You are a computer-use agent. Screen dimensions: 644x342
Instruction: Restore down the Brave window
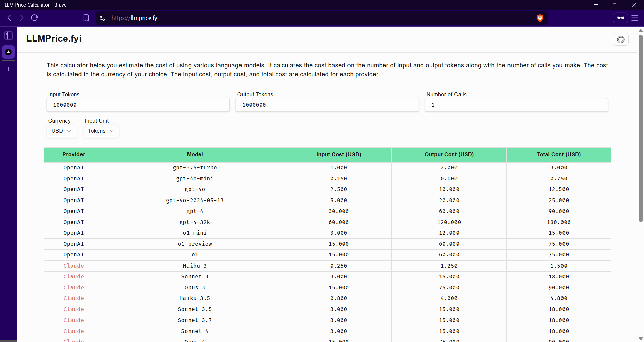[x=615, y=5]
